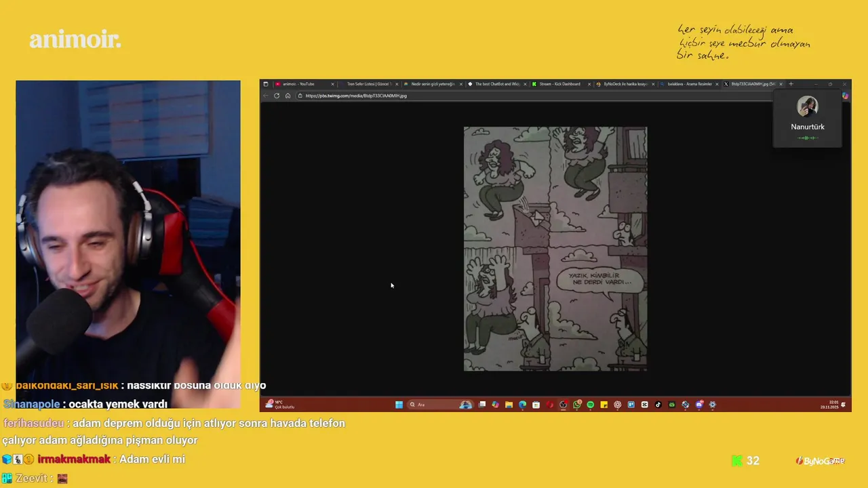Open Task View from the taskbar
Screen dimensions: 868x488
click(482, 405)
